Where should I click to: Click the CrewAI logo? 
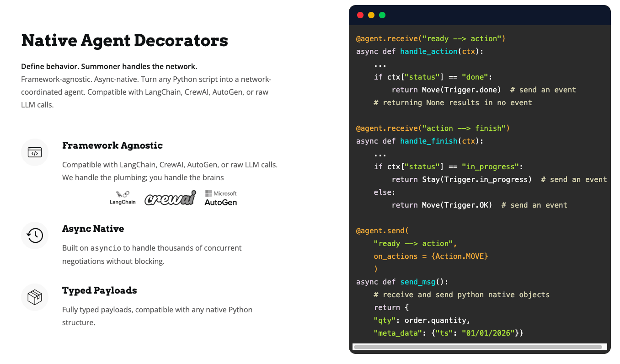170,198
